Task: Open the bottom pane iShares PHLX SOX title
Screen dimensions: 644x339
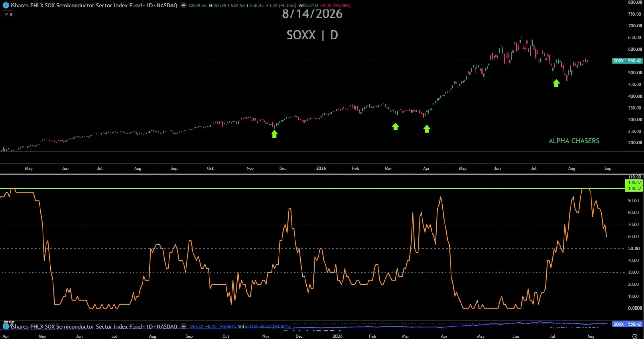Action: [x=94, y=326]
